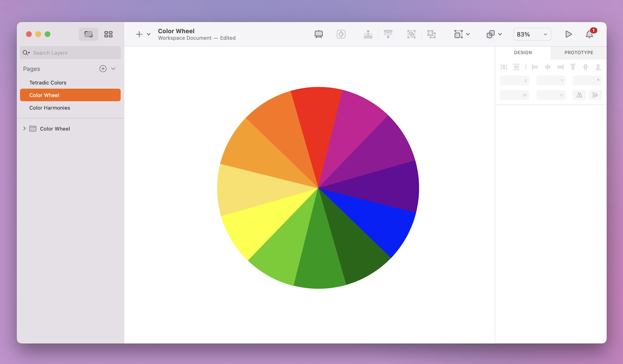Viewport: 623px width, 364px height.
Task: Select the Tetradic Colors page
Action: (x=48, y=82)
